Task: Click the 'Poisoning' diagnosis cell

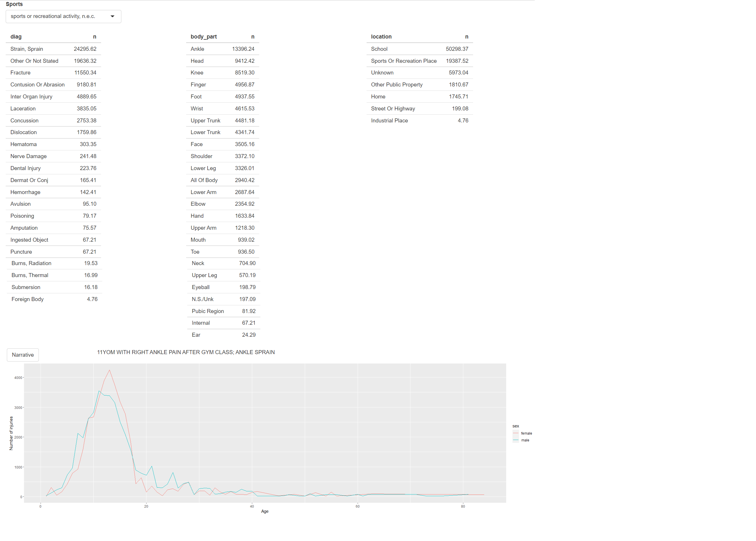Action: (22, 216)
